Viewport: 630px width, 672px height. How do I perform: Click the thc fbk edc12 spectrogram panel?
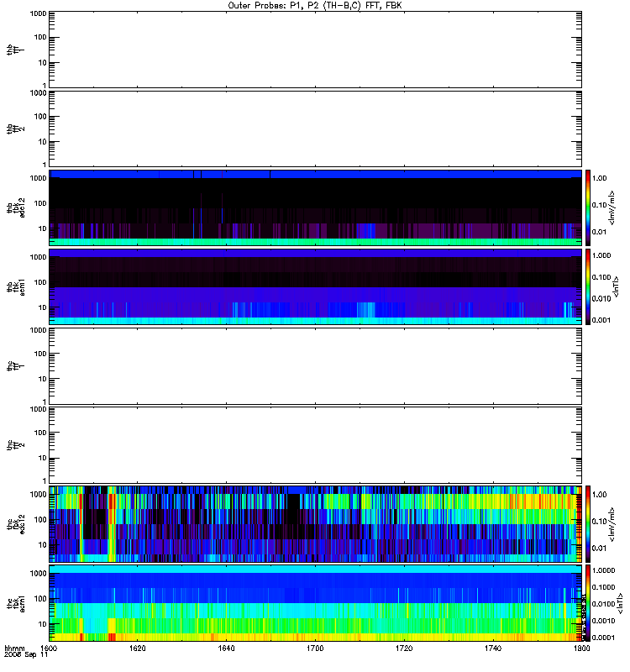point(315,524)
